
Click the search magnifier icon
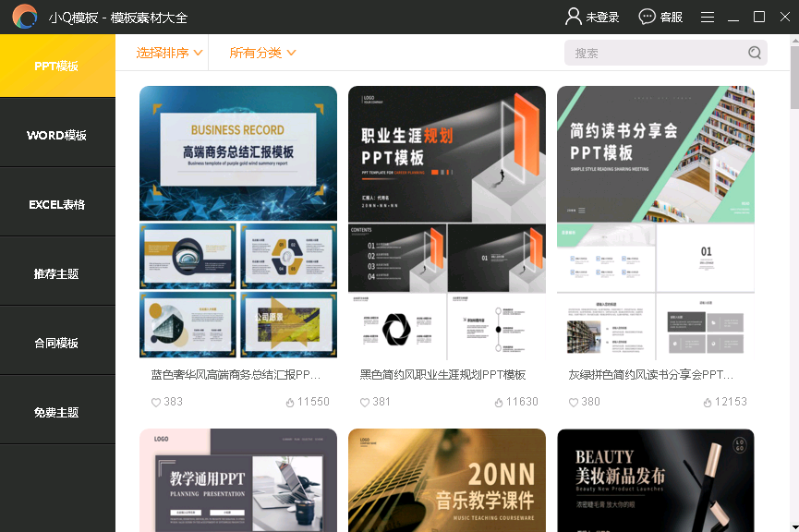(755, 53)
